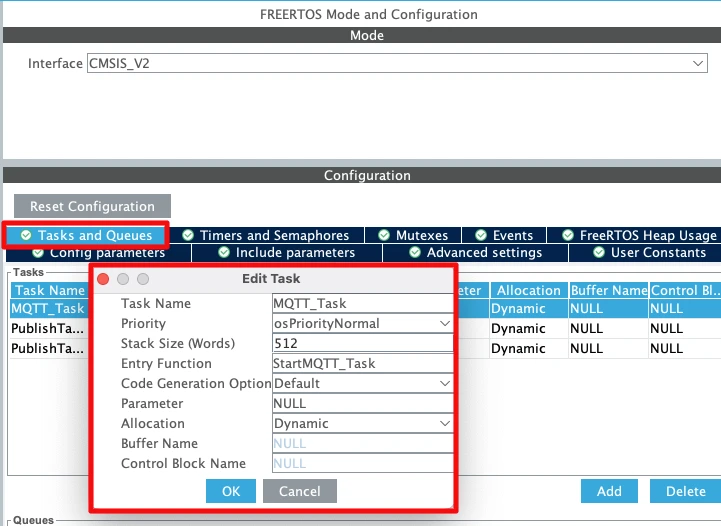Click NULL buffer name cell of MQTT_Task row
721x526 pixels.
(609, 309)
